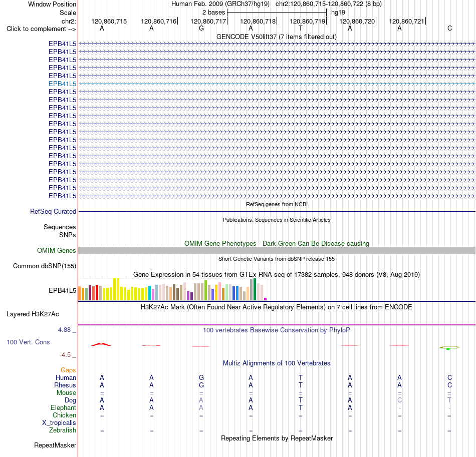This screenshot has height=457, width=476.
Task: Click the "Rhesus" species label
Action: (65, 385)
